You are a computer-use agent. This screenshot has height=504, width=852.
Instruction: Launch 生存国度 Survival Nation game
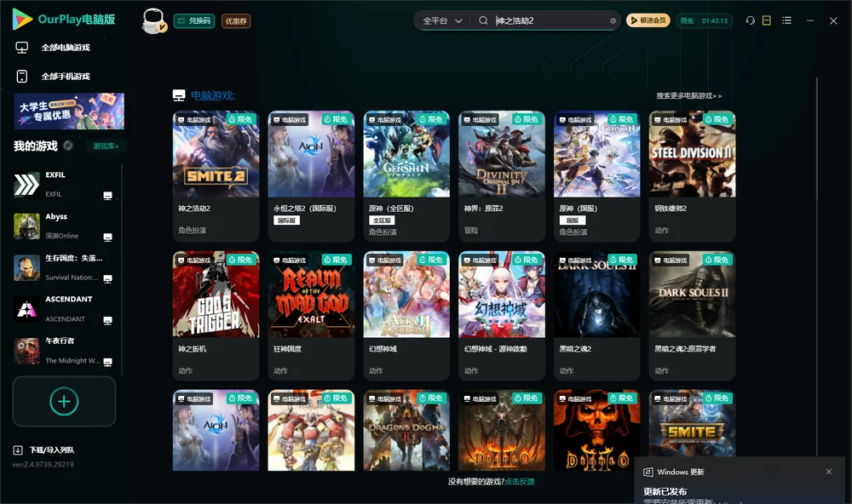[64, 267]
